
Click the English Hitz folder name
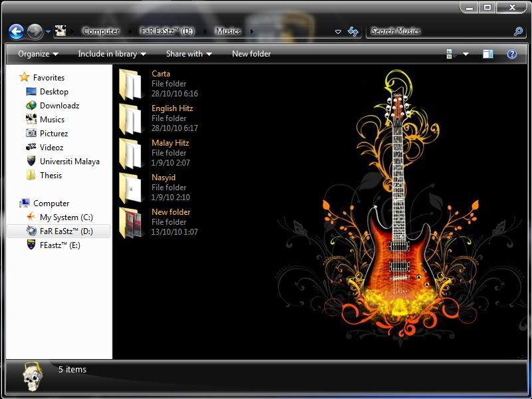point(172,108)
